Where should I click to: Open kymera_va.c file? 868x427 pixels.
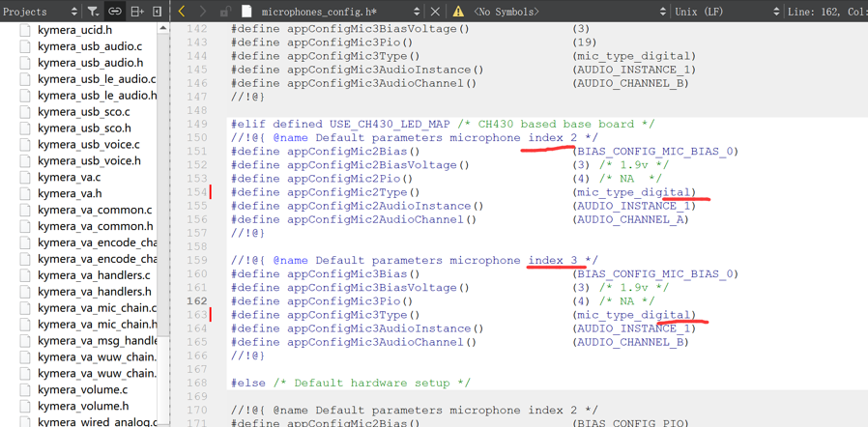69,177
